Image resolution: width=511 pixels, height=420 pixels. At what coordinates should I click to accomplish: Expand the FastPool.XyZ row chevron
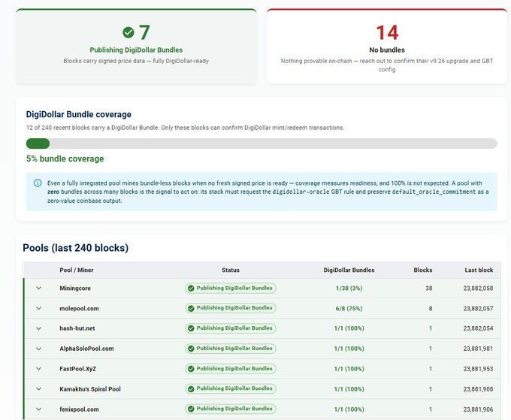[39, 368]
